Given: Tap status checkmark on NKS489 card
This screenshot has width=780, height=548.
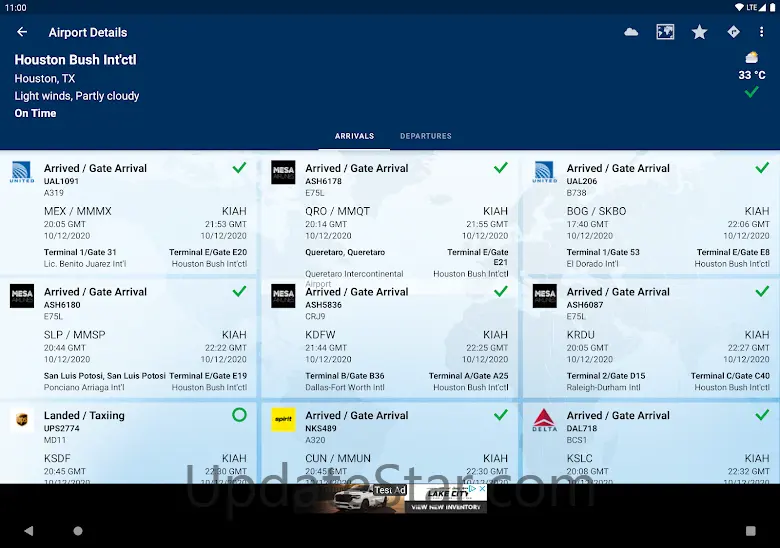Looking at the screenshot, I should tap(501, 415).
